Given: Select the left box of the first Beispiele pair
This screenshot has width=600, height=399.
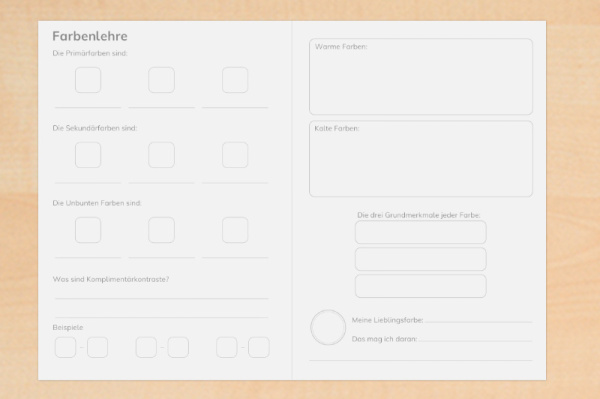Looking at the screenshot, I should pos(65,347).
